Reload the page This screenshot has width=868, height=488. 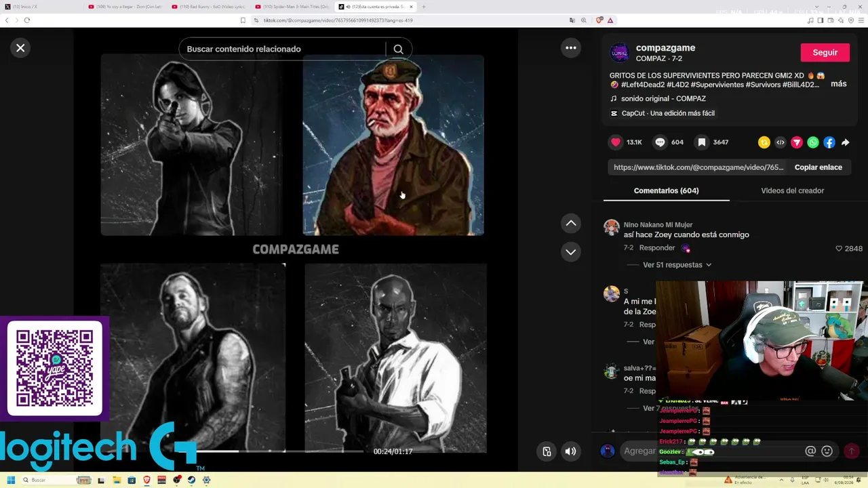point(27,20)
